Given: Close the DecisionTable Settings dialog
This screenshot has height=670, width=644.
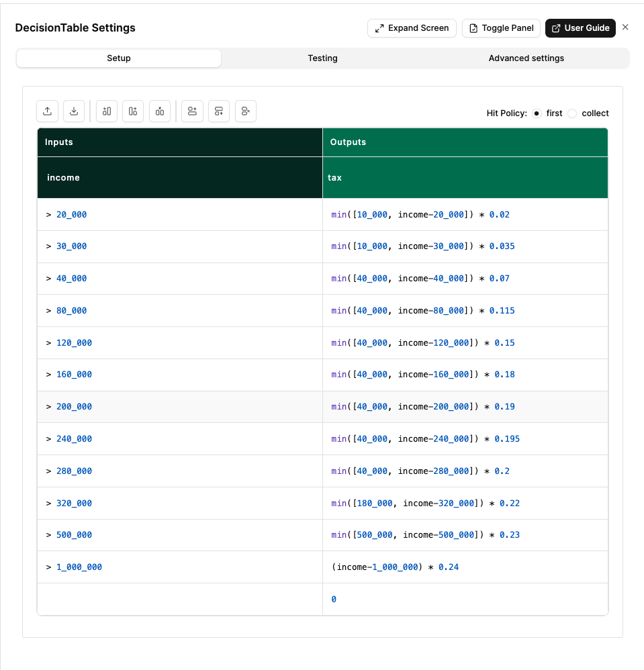Looking at the screenshot, I should (x=625, y=28).
